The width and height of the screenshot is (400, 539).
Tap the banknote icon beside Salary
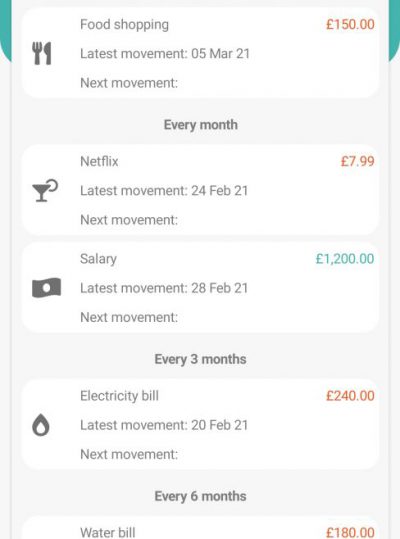(46, 288)
